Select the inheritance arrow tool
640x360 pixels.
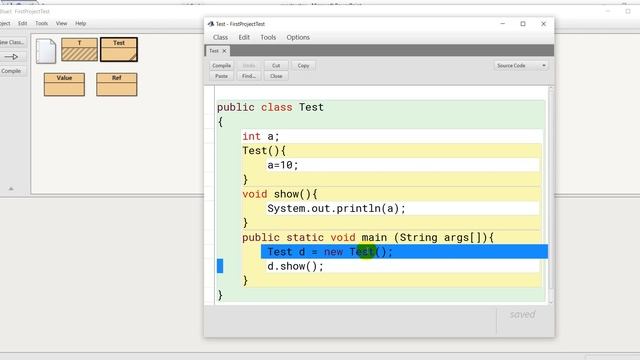(x=12, y=57)
